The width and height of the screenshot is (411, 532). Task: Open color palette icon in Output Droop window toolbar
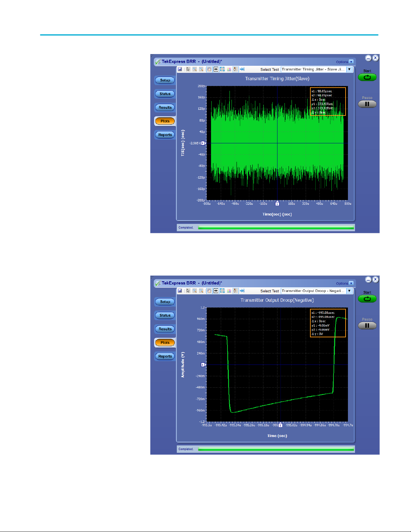[229, 291]
